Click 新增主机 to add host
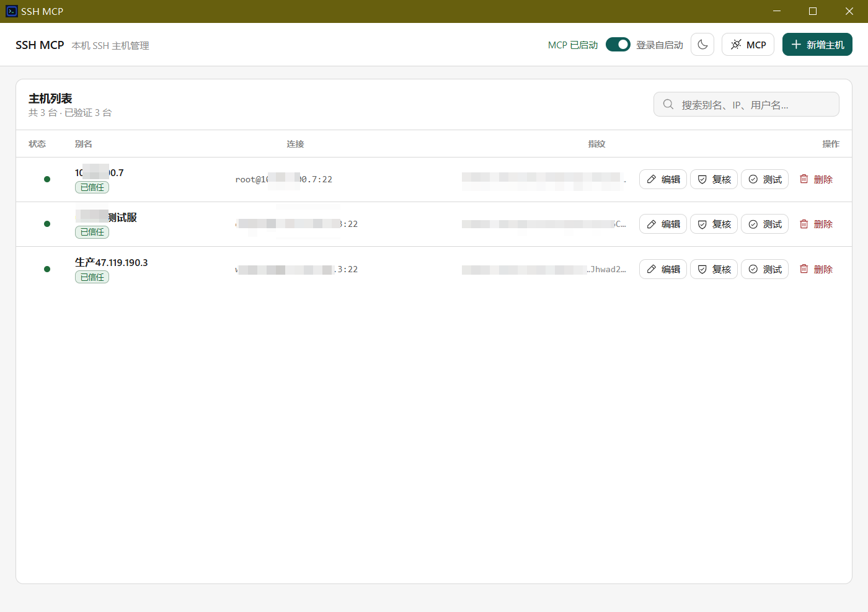Screen dimensions: 868x612 pos(817,45)
